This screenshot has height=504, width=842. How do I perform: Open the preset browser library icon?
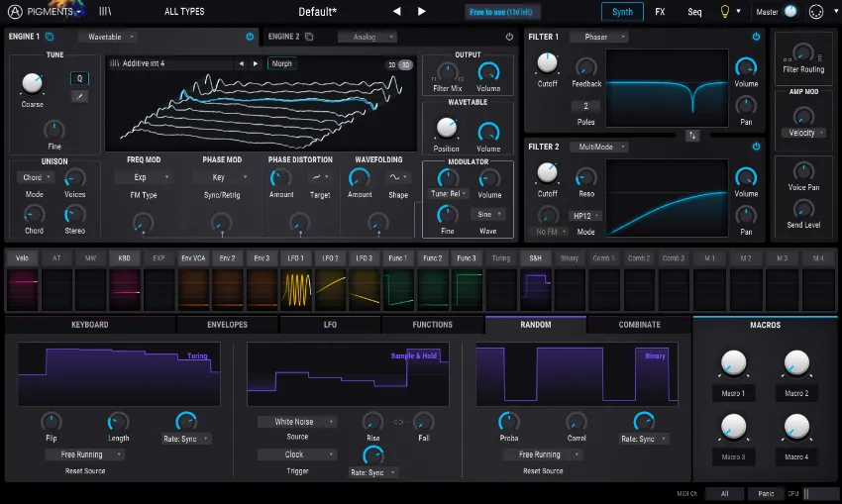(x=105, y=11)
